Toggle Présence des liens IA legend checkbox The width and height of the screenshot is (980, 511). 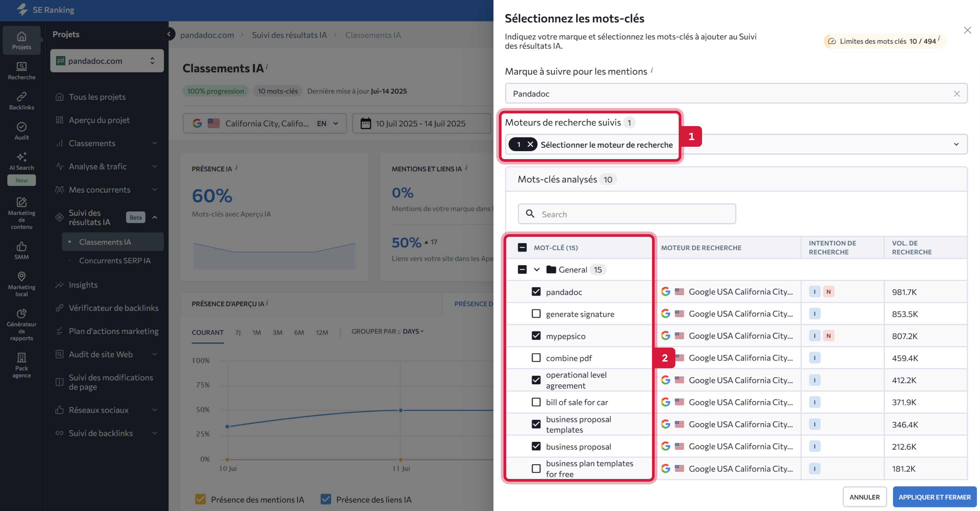tap(325, 499)
